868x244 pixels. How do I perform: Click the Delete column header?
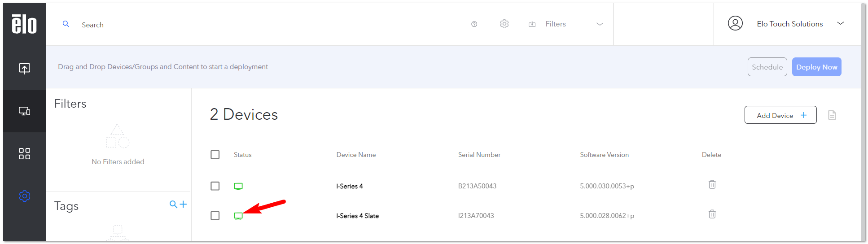[x=712, y=155]
